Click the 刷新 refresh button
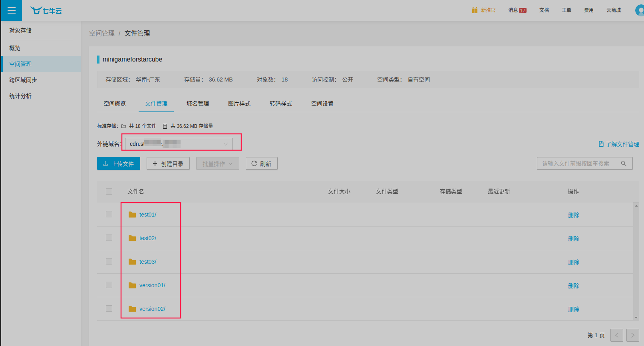The width and height of the screenshot is (644, 346). (262, 163)
